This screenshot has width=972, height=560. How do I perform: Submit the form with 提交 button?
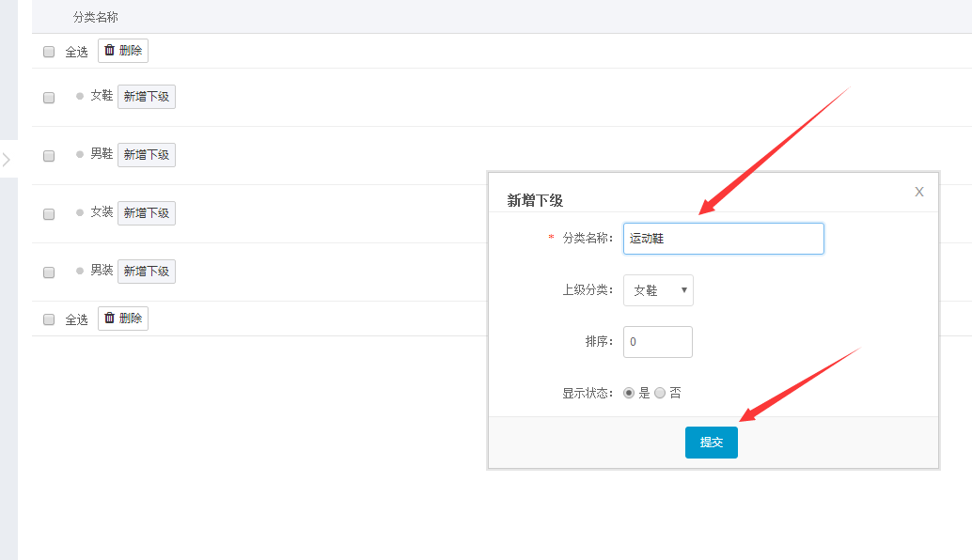pyautogui.click(x=711, y=443)
